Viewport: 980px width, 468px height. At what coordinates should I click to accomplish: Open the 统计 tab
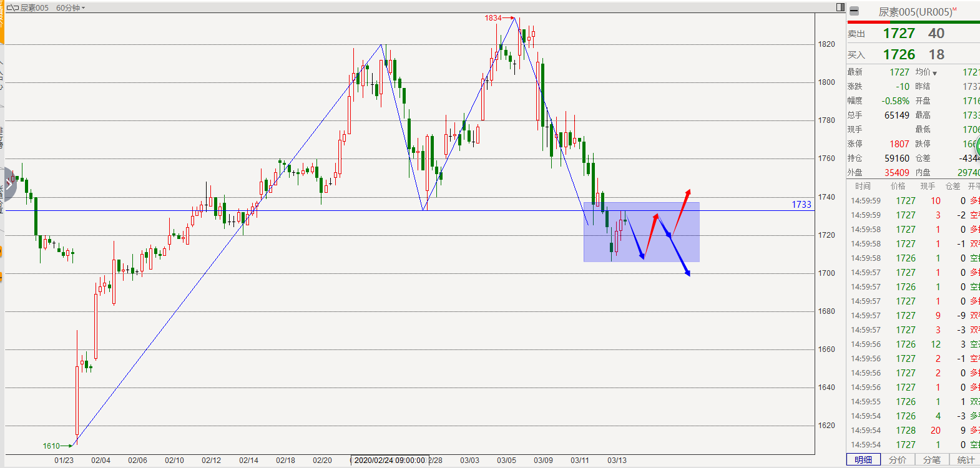point(965,460)
